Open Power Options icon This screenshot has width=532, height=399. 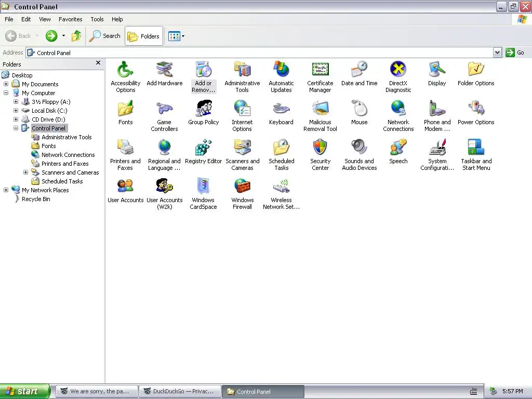(476, 113)
